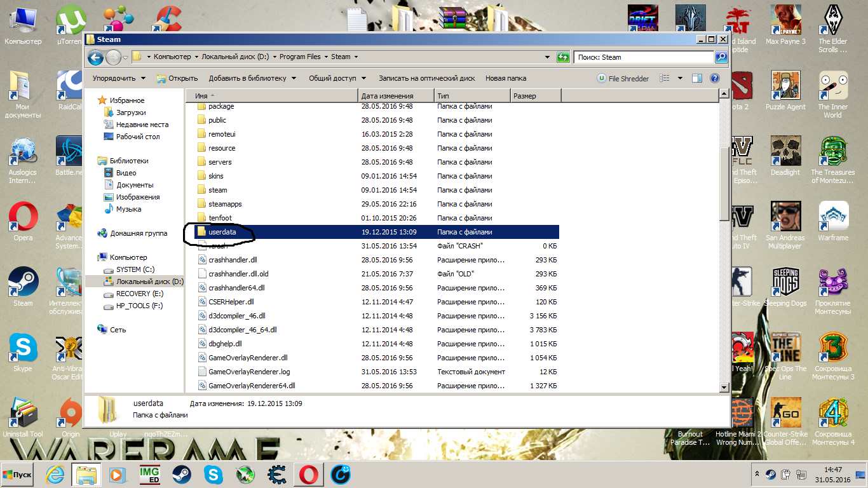Viewport: 868px width, 488px height.
Task: Open the Counter-Strike Global Offensive shortcut
Action: coord(785,422)
